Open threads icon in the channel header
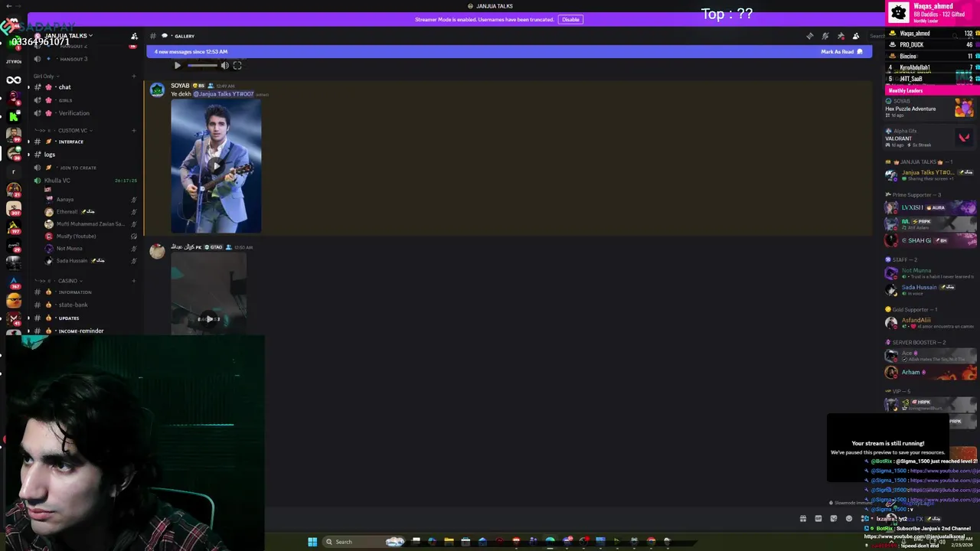The image size is (980, 551). (810, 36)
